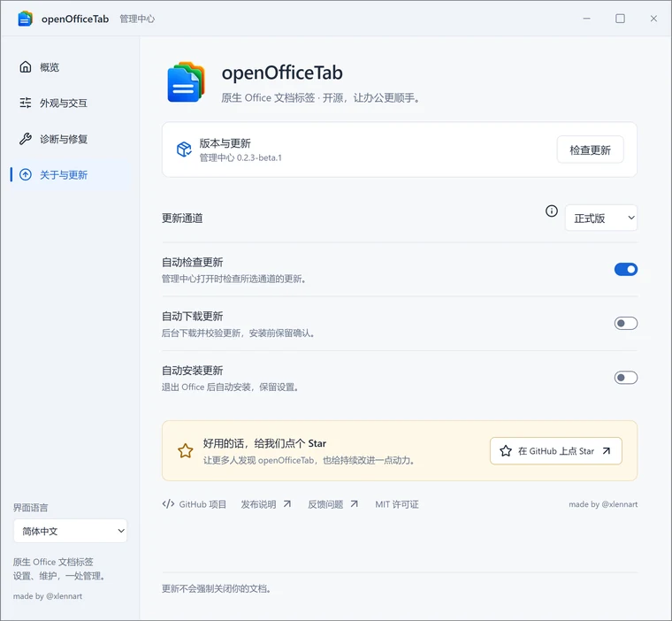This screenshot has width=672, height=621.
Task: Click the external arrow in GitHub Star button
Action: click(x=607, y=451)
